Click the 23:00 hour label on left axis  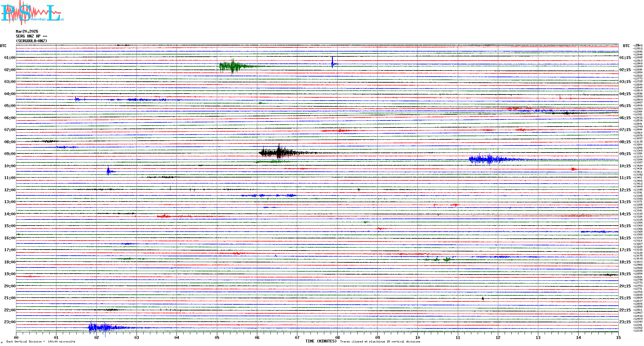pyautogui.click(x=10, y=322)
